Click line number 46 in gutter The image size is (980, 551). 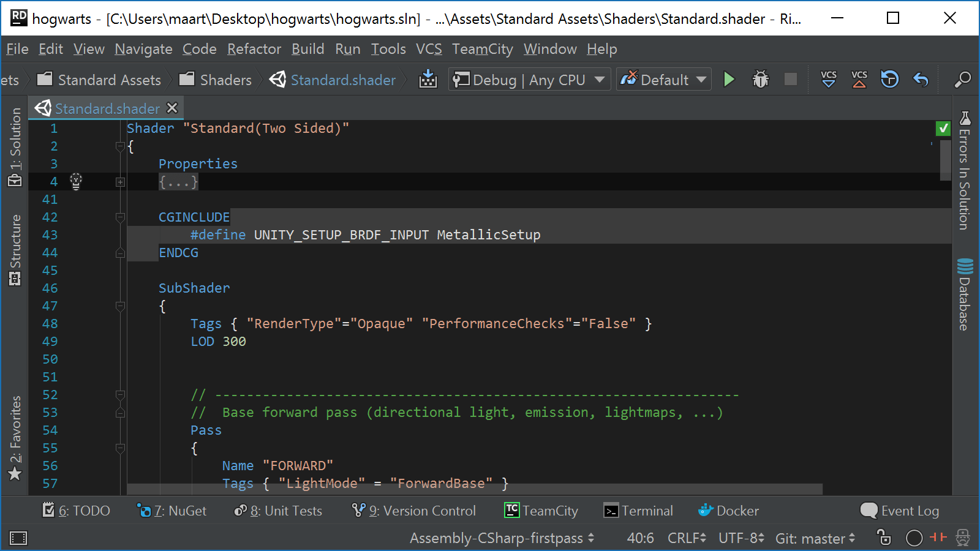coord(50,288)
